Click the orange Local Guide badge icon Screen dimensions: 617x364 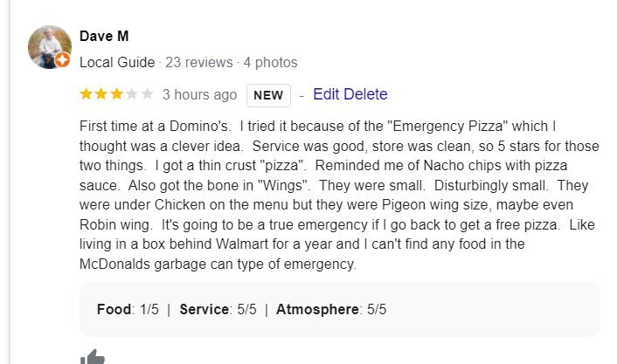(62, 60)
